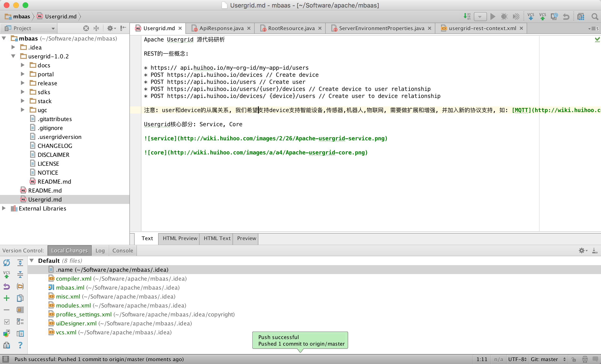Expand the docs folder
The width and height of the screenshot is (601, 364).
pos(22,65)
